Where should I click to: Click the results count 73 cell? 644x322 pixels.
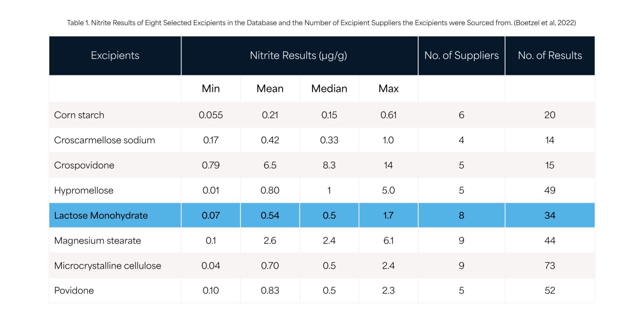tap(550, 266)
